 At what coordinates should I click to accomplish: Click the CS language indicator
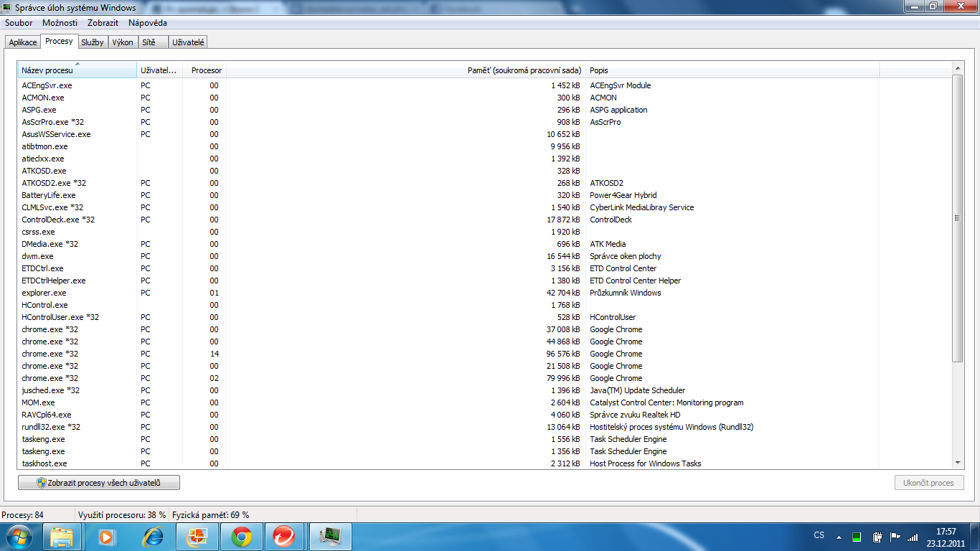[819, 535]
